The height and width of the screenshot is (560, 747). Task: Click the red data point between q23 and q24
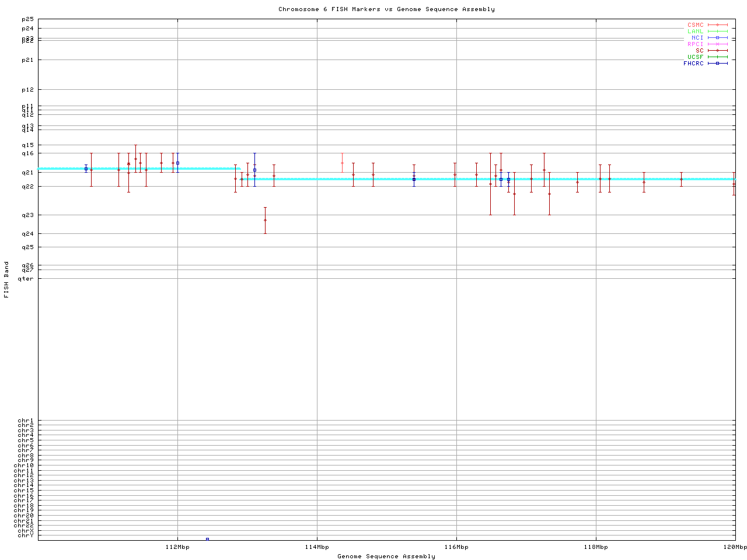click(x=265, y=220)
